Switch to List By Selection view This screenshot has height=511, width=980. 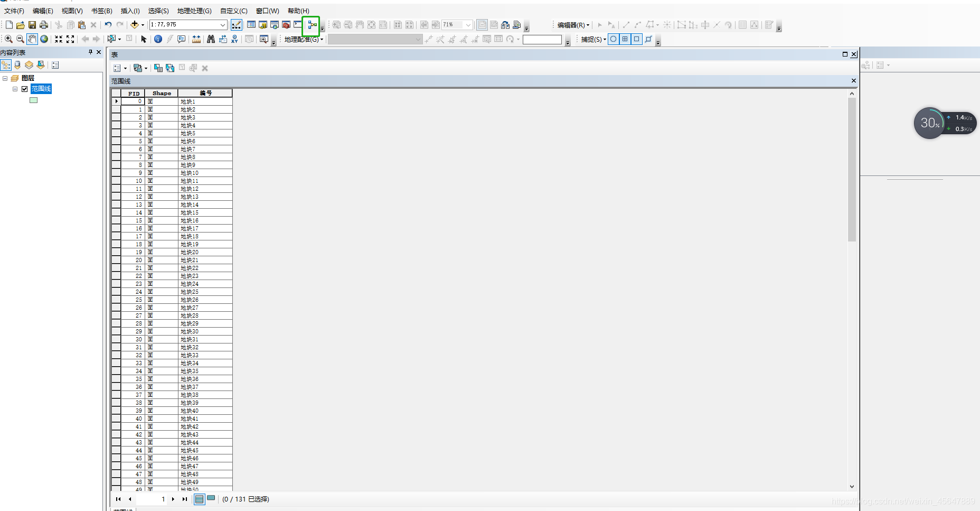(41, 65)
